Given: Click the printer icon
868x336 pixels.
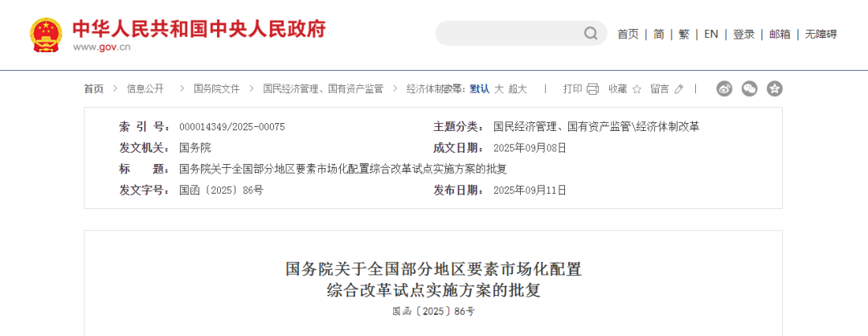Looking at the screenshot, I should tap(593, 89).
